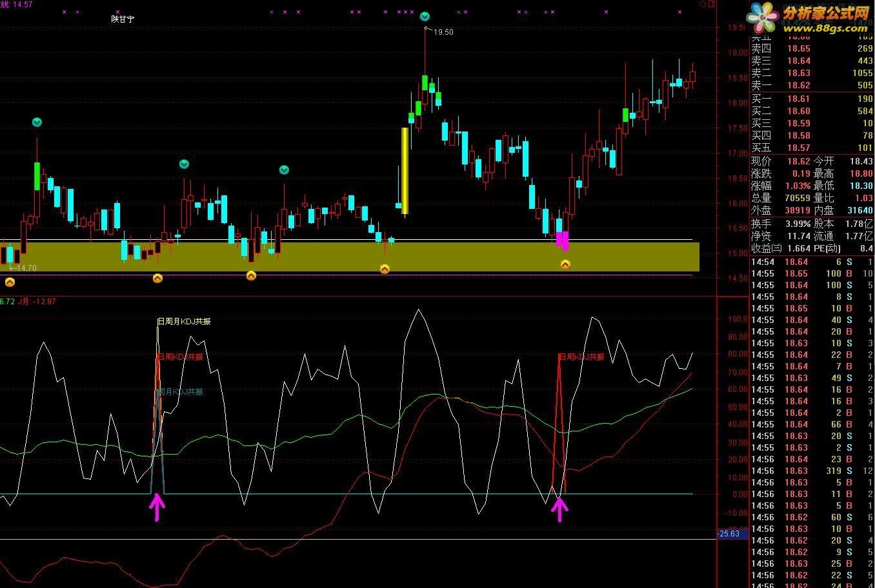Click the third green down-chevron signal icon
The height and width of the screenshot is (588, 875).
coord(284,170)
